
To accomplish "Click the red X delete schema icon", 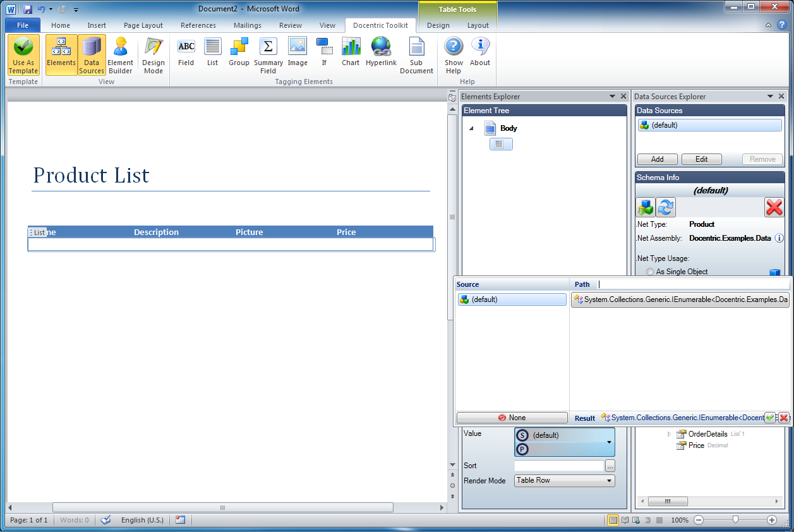I will 774,207.
